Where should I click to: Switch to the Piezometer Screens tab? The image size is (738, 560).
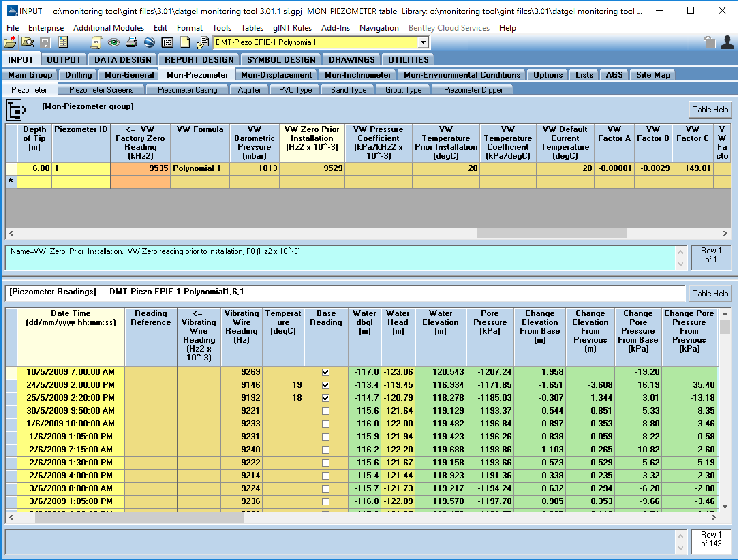click(101, 90)
